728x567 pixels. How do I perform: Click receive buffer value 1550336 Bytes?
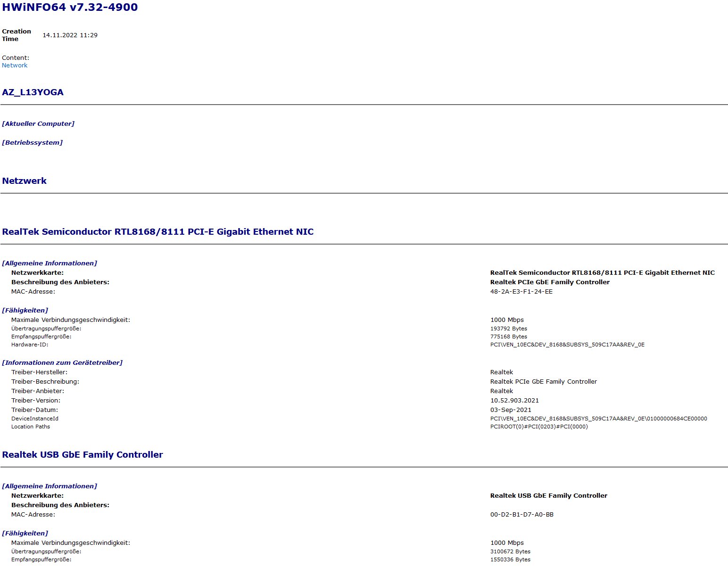click(510, 560)
